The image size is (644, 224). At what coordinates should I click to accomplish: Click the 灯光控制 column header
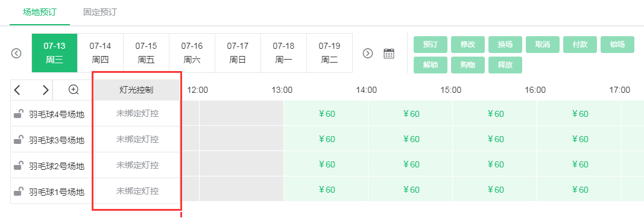(x=137, y=90)
